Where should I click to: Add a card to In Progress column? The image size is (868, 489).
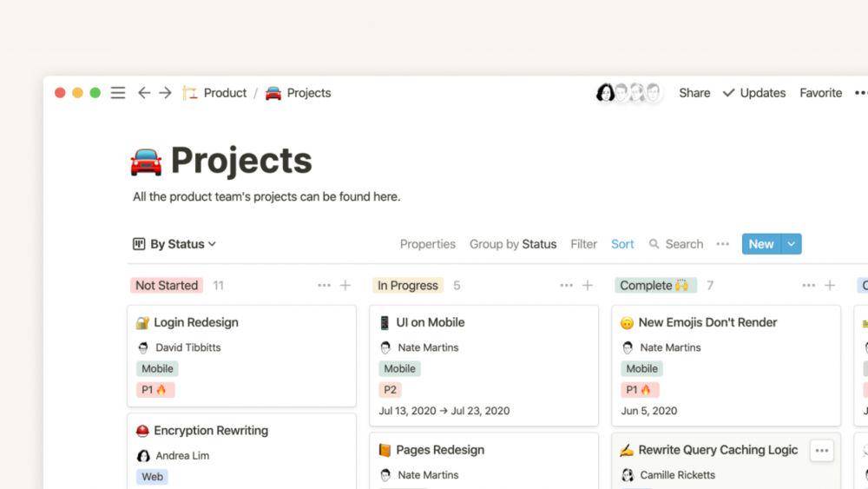[x=588, y=285]
